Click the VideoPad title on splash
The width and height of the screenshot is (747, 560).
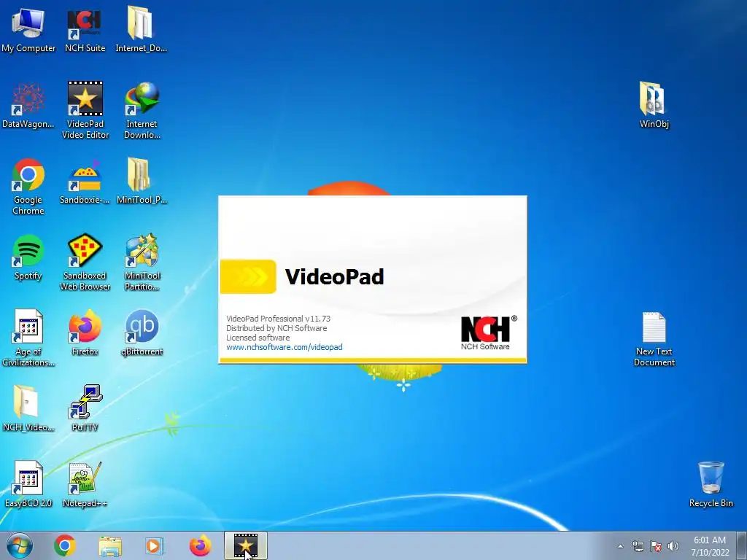coord(334,276)
